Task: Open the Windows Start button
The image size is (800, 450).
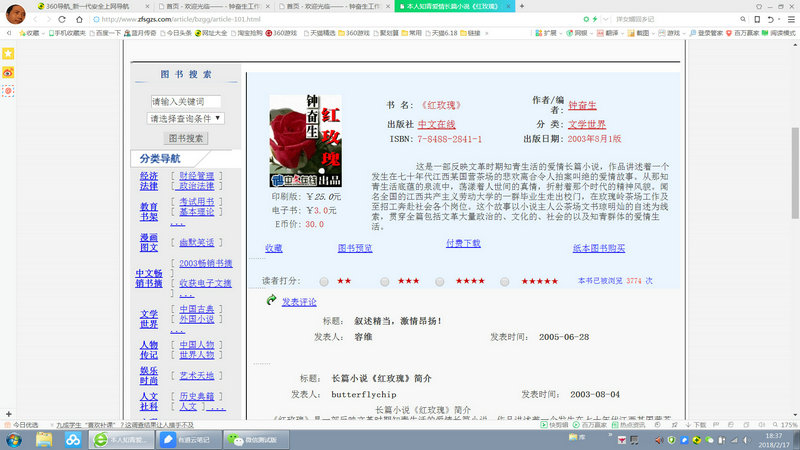Action: [x=14, y=440]
